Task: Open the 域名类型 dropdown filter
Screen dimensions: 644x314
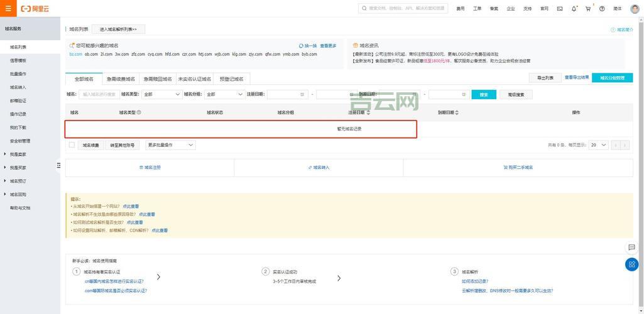Action: [x=161, y=94]
